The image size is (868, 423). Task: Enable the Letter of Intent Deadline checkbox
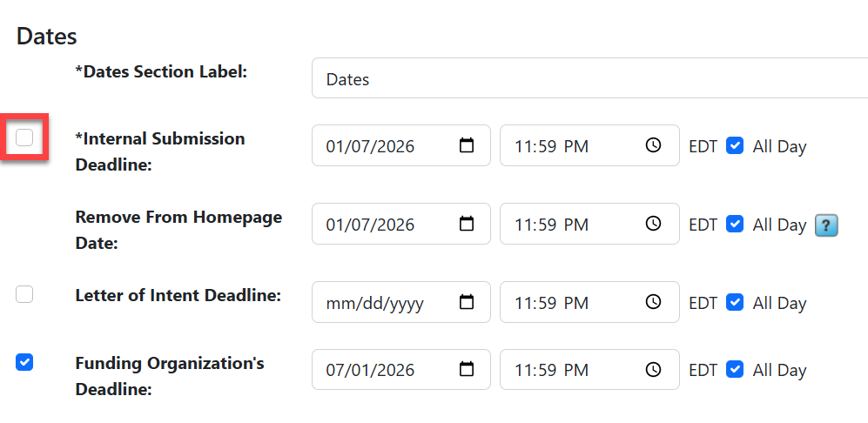tap(24, 294)
